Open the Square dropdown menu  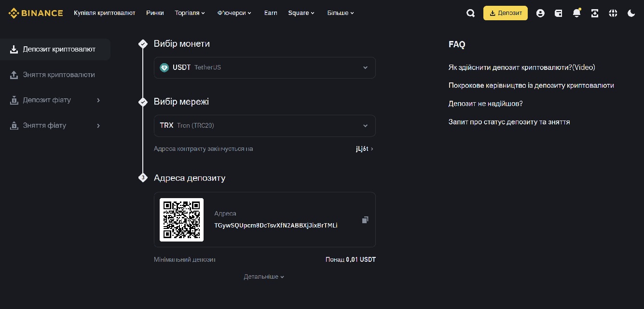point(301,13)
